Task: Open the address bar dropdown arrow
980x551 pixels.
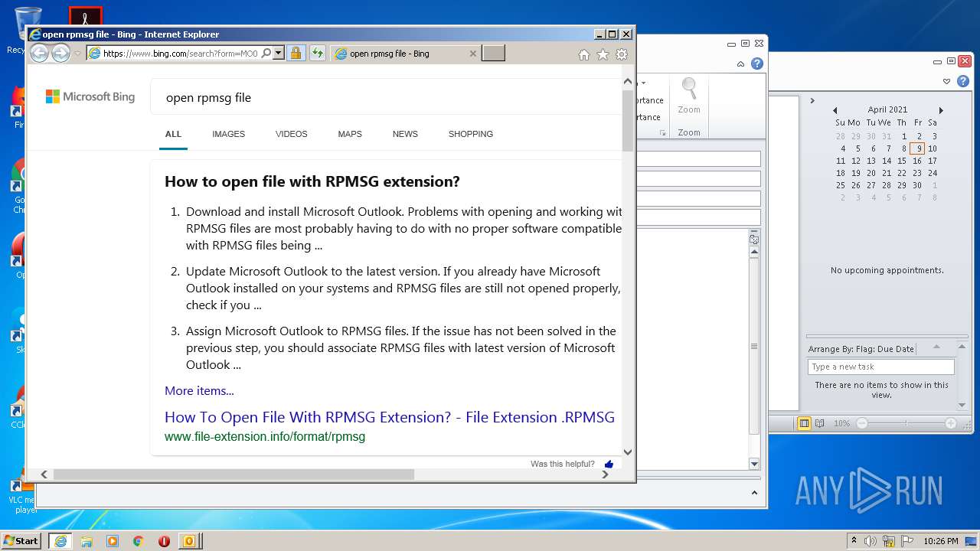Action: pyautogui.click(x=279, y=54)
